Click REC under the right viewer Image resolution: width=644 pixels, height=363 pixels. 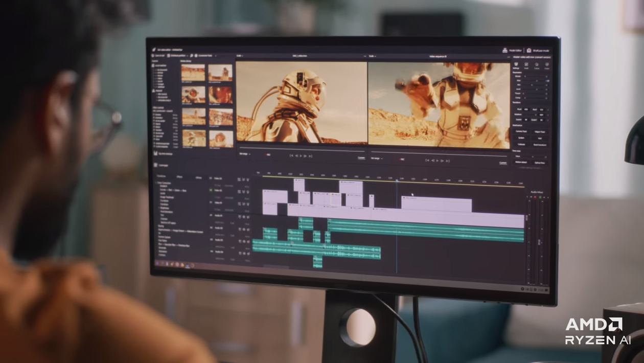(x=402, y=159)
